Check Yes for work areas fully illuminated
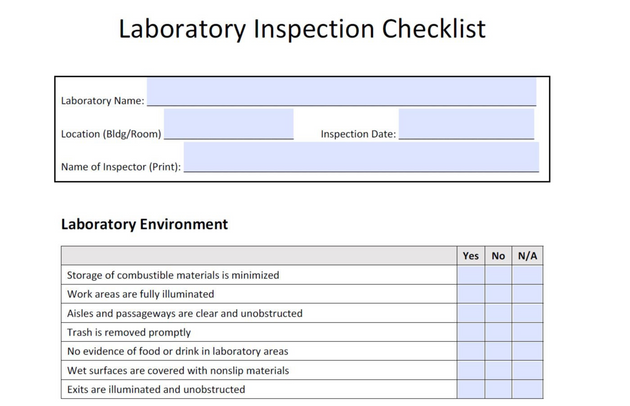This screenshot has height=406, width=630. point(470,294)
